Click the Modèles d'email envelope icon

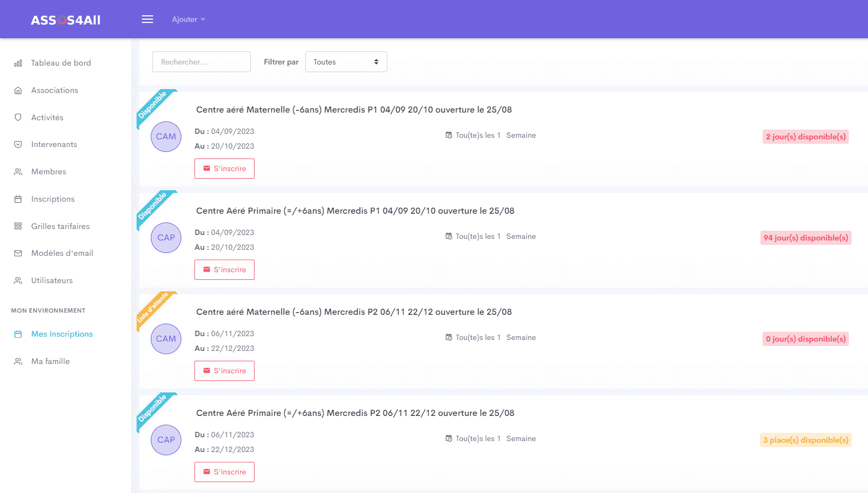[x=18, y=254]
